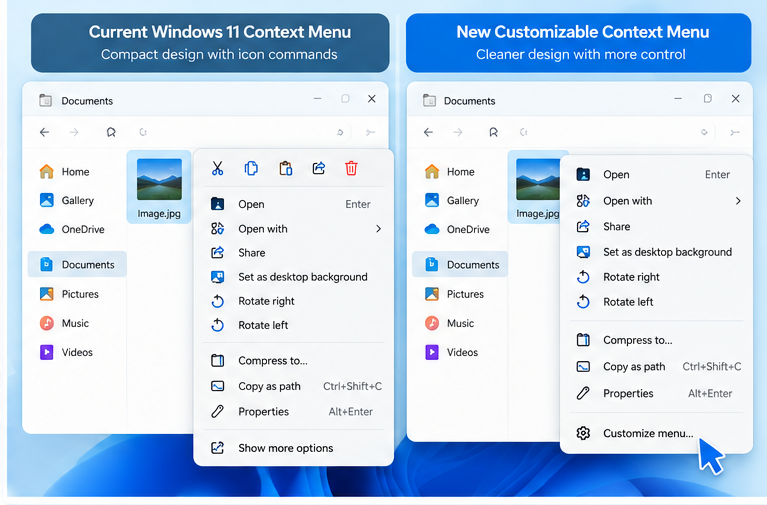Click the Copy icon in left context menu
Viewport: 767px width, 505px height.
251,168
